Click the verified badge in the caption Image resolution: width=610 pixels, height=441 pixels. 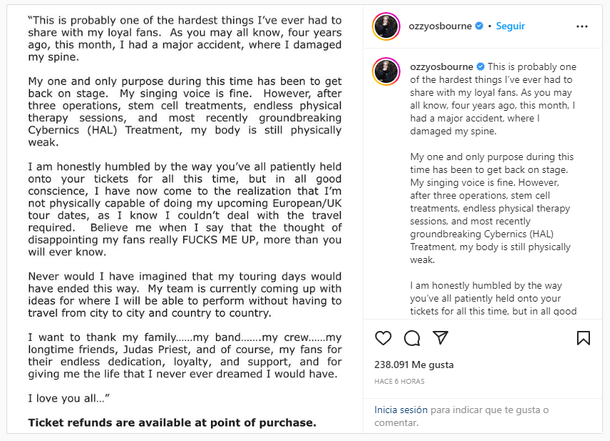point(482,66)
